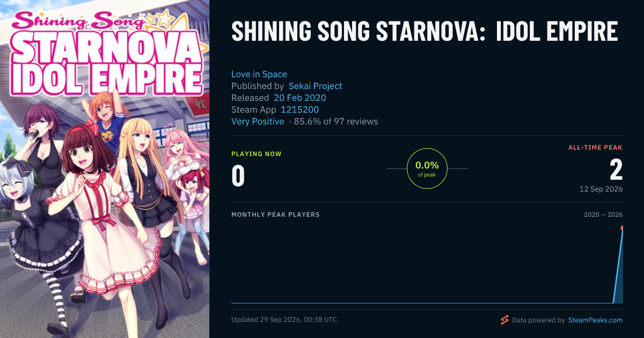Click the orange peak dot on chart

pyautogui.click(x=623, y=228)
